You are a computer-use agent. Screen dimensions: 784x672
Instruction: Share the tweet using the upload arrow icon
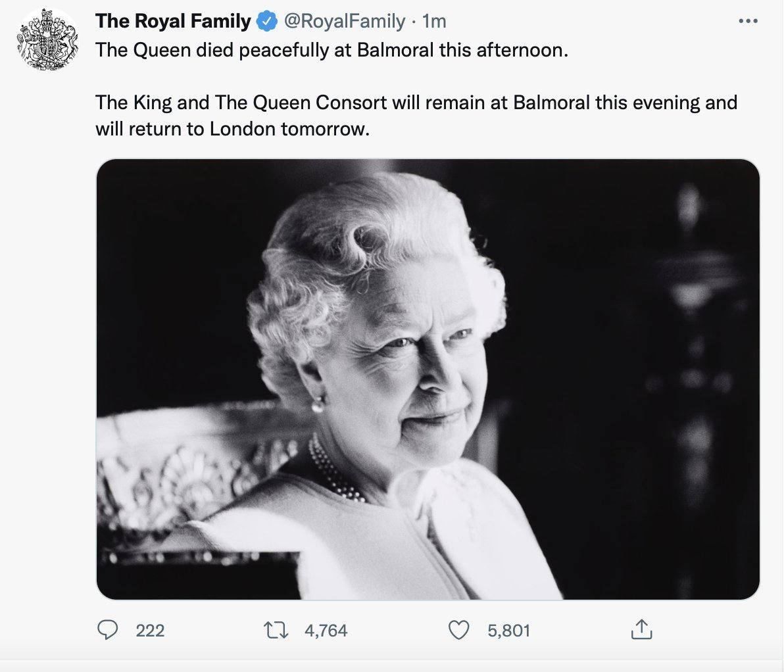[x=641, y=631]
